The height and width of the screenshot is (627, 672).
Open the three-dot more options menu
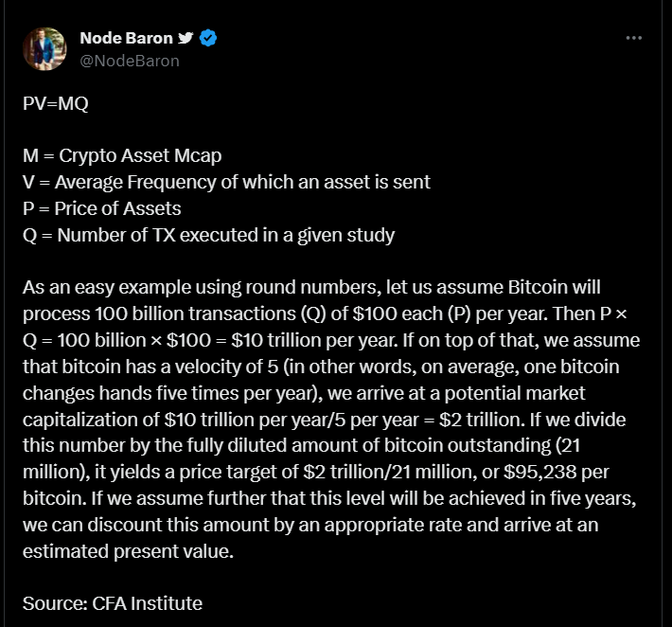coord(633,38)
